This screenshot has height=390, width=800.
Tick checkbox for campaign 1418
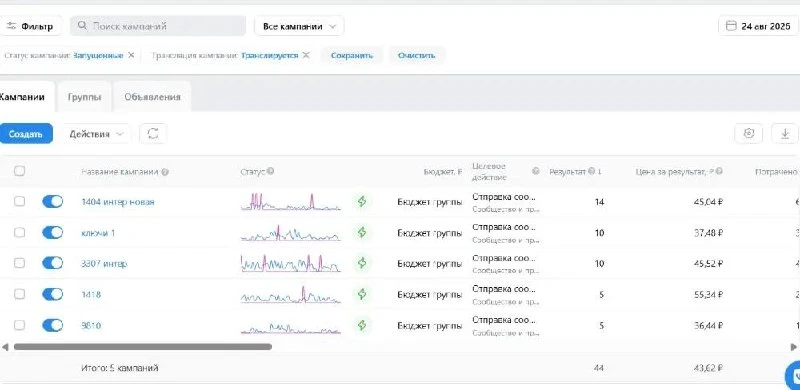tap(19, 294)
